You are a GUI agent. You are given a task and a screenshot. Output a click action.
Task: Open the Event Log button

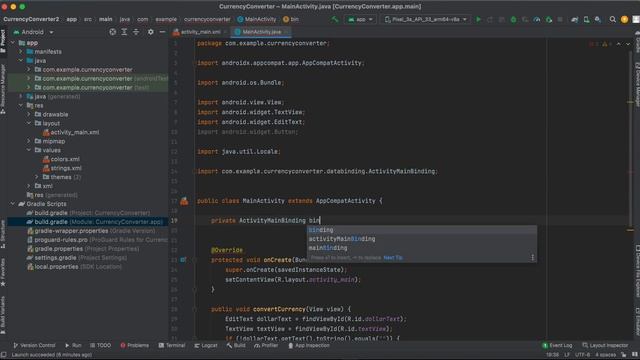click(x=557, y=345)
